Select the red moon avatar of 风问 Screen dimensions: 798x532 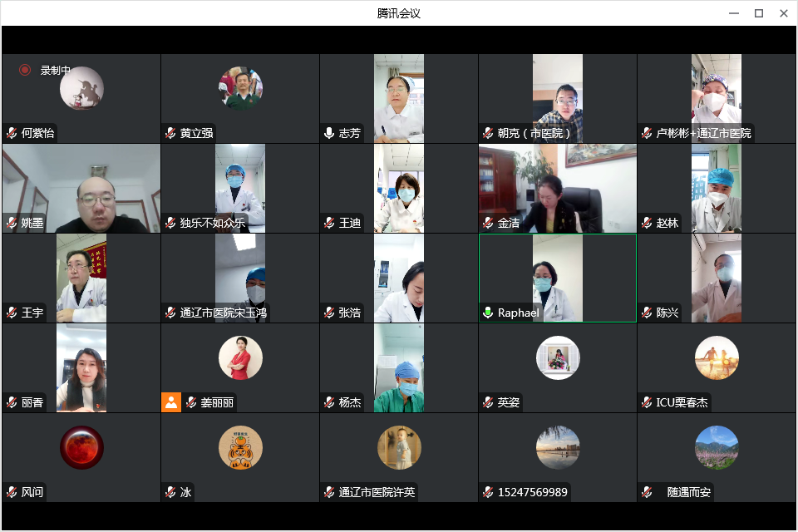pos(81,447)
